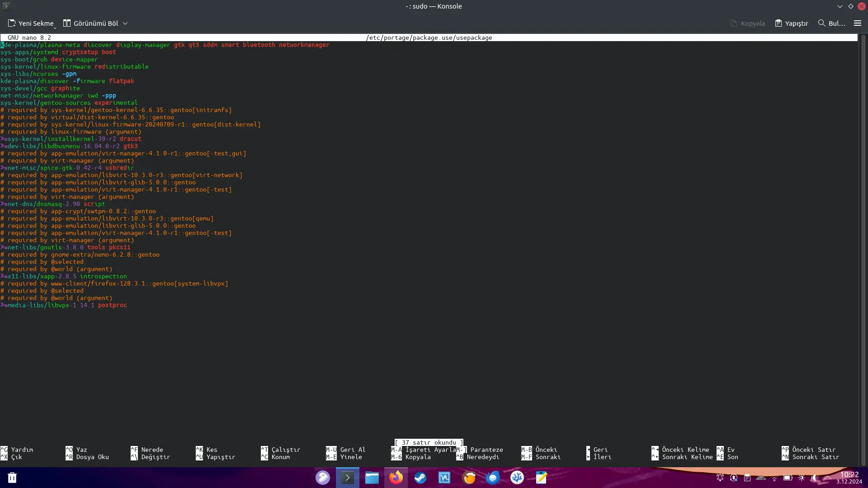The width and height of the screenshot is (868, 488).
Task: Click the media-libs/libvpx-1.14.1 postproc line
Action: pos(64,305)
